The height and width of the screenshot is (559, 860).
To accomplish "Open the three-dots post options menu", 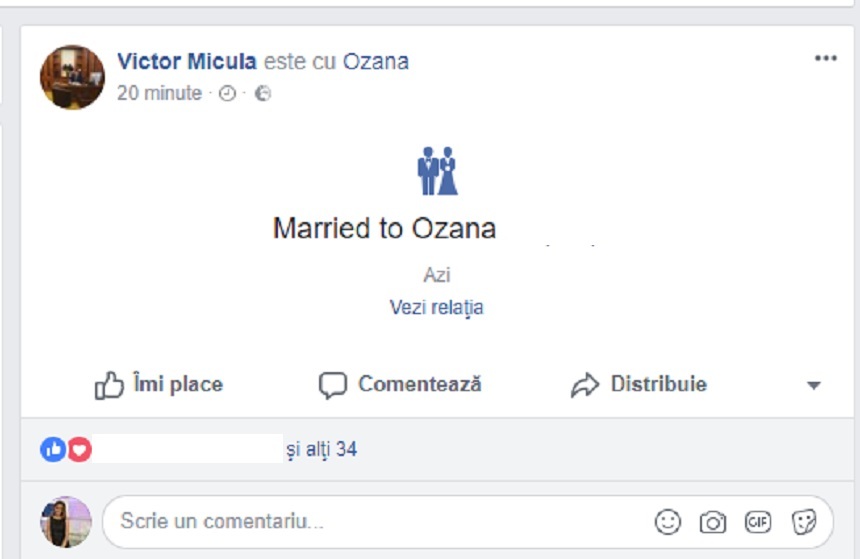I will tap(825, 58).
